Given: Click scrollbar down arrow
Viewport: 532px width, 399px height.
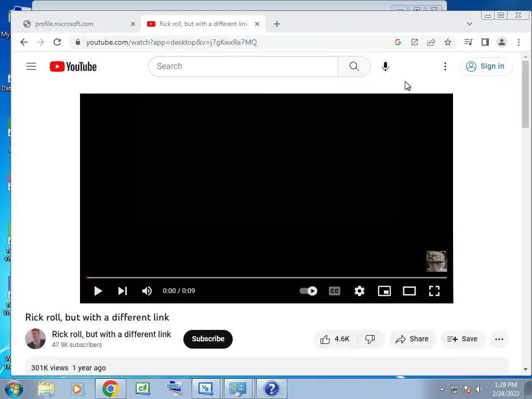Looking at the screenshot, I should coord(526,369).
